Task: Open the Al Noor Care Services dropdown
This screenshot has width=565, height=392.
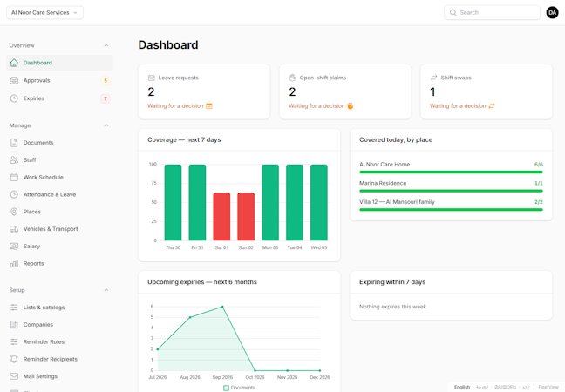Action: [44, 12]
